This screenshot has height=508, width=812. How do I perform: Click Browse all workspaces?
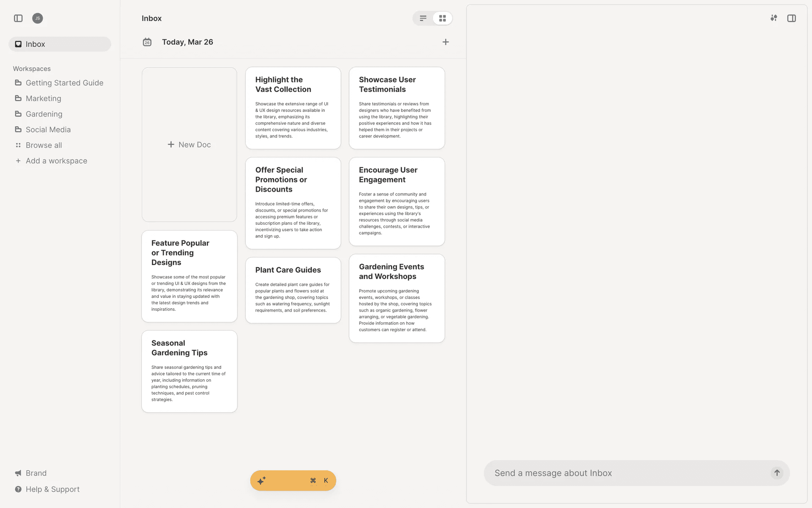tap(44, 145)
